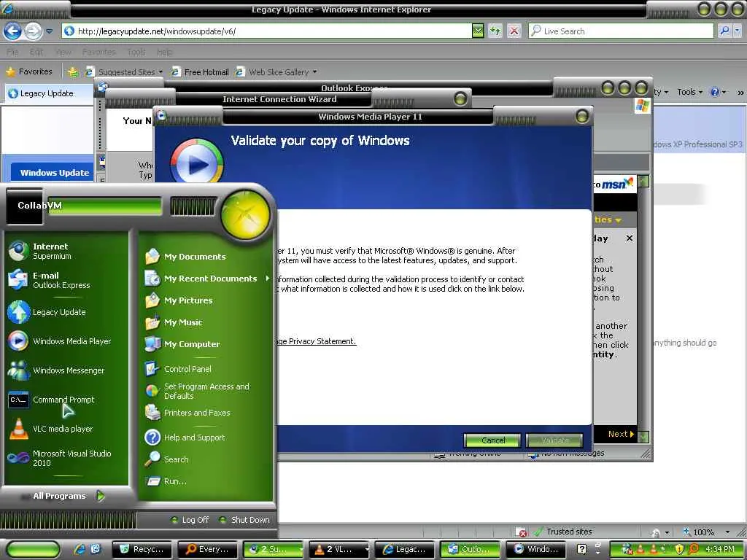Switch to Everything taskbar button
Image resolution: width=747 pixels, height=560 pixels.
point(208,549)
